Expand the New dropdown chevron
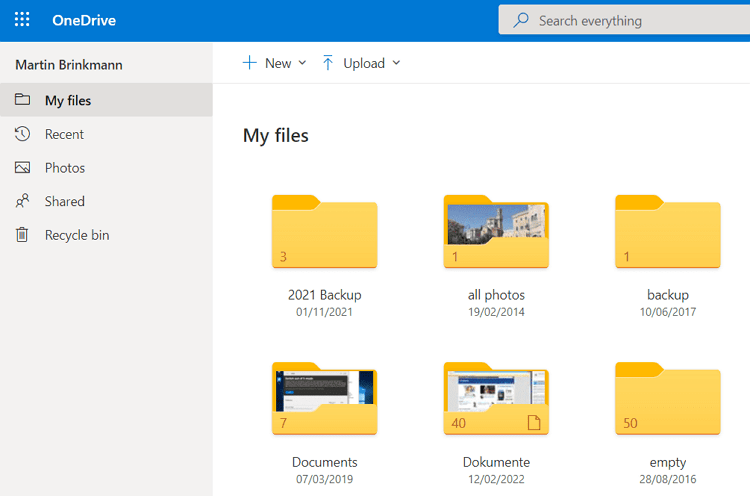750x496 pixels. click(302, 63)
